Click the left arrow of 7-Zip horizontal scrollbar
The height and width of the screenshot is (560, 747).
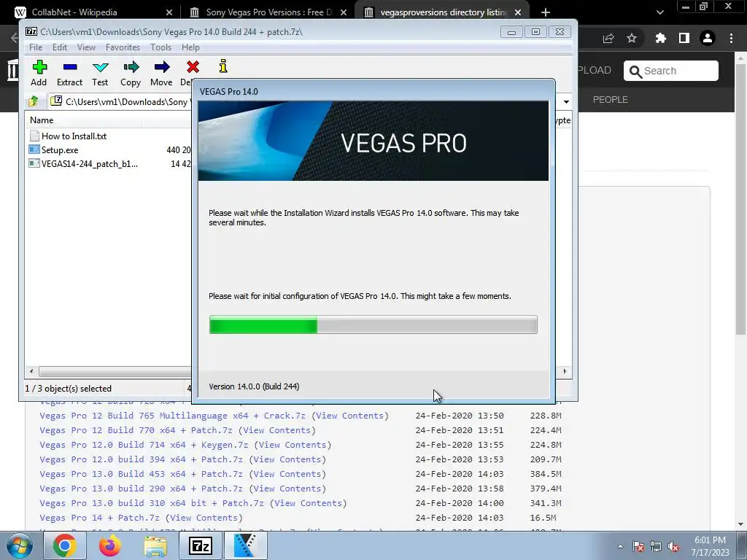pyautogui.click(x=31, y=371)
